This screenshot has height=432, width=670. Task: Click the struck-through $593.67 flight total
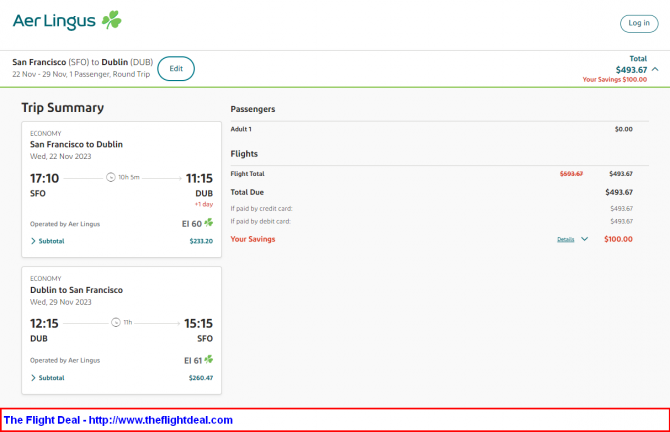point(571,173)
